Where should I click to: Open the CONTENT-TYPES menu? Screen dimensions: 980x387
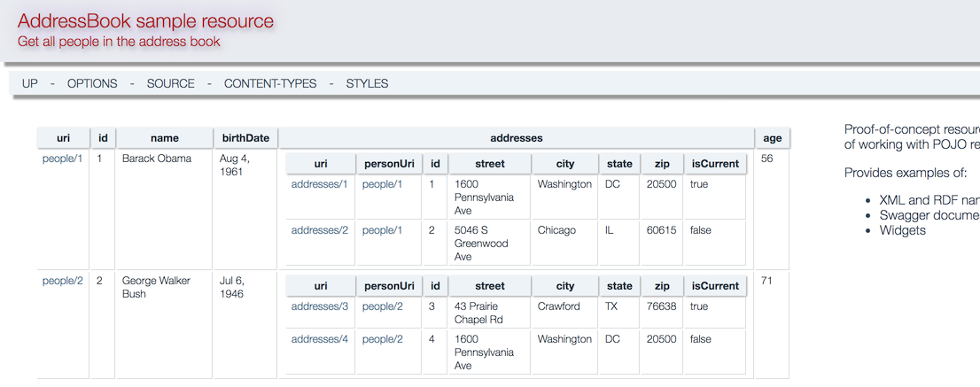pos(269,83)
